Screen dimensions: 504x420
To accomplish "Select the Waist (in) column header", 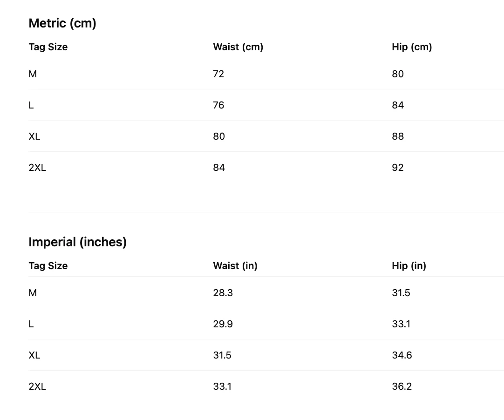I will pos(235,266).
